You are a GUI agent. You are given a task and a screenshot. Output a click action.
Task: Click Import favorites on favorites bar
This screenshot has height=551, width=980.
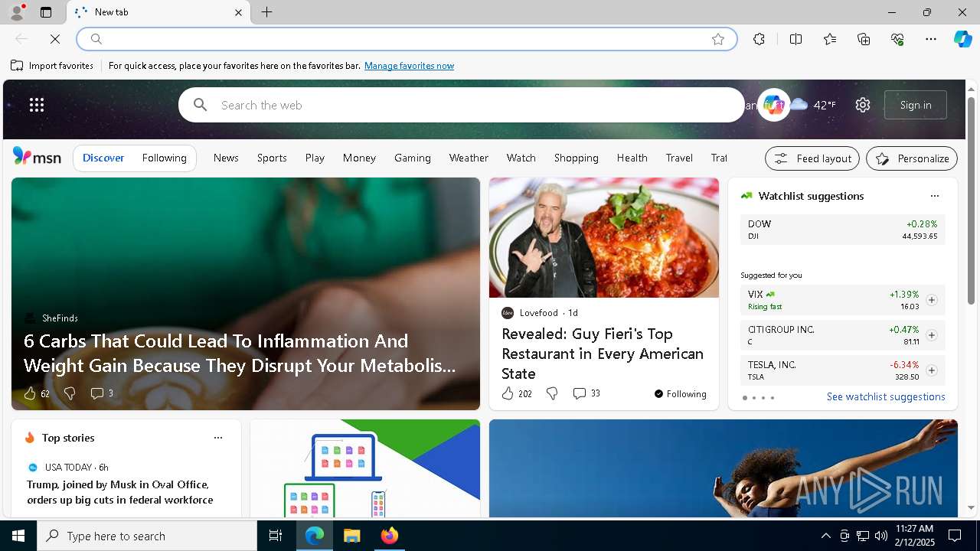tap(52, 66)
